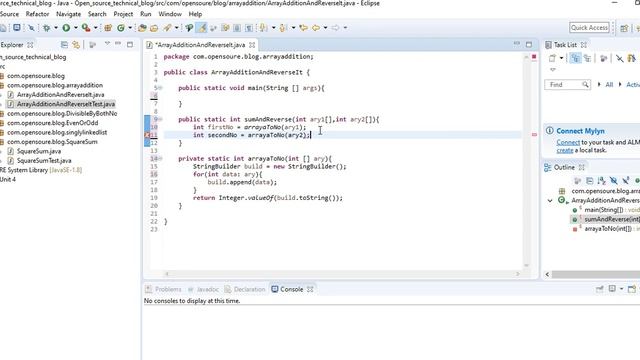Open ArrayAdditionAndReverseItTest.java in Package Explorer
The image size is (640, 360).
(x=65, y=104)
